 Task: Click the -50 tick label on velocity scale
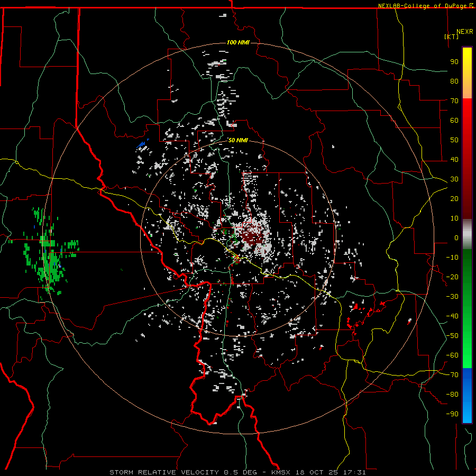tap(452, 336)
